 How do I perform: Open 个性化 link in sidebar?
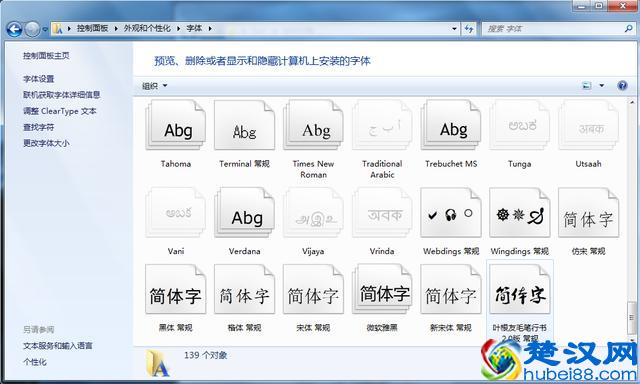point(35,362)
